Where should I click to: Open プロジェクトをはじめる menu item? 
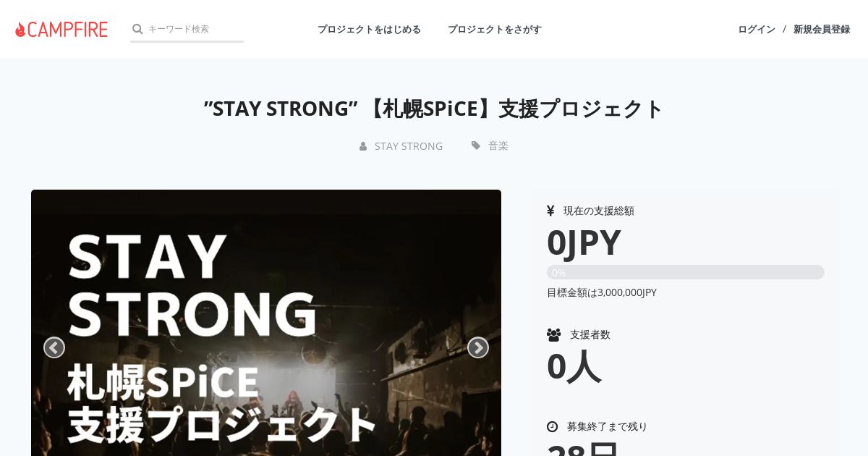tap(369, 29)
